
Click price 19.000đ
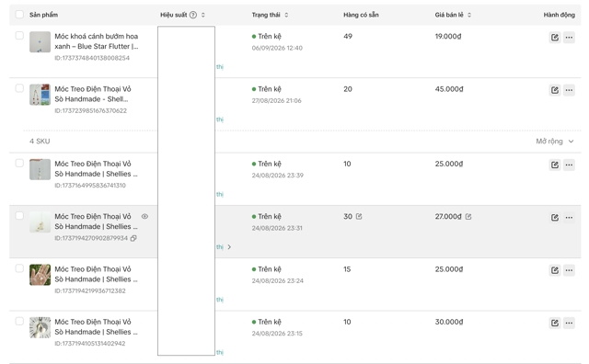(448, 37)
